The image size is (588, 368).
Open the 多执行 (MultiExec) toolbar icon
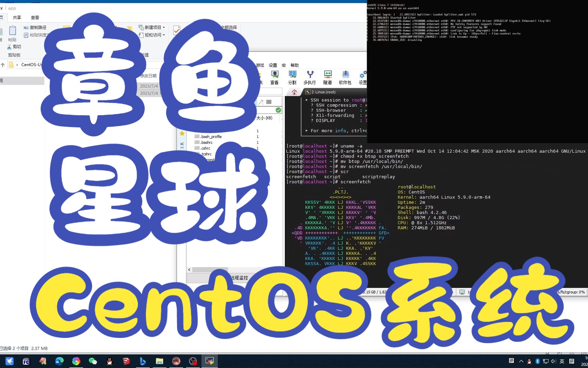(310, 77)
